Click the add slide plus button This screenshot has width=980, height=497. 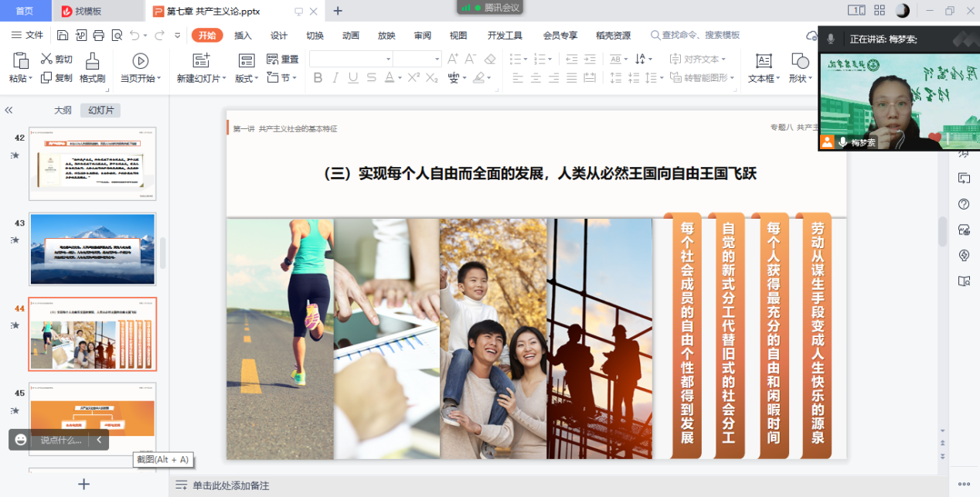pos(84,485)
